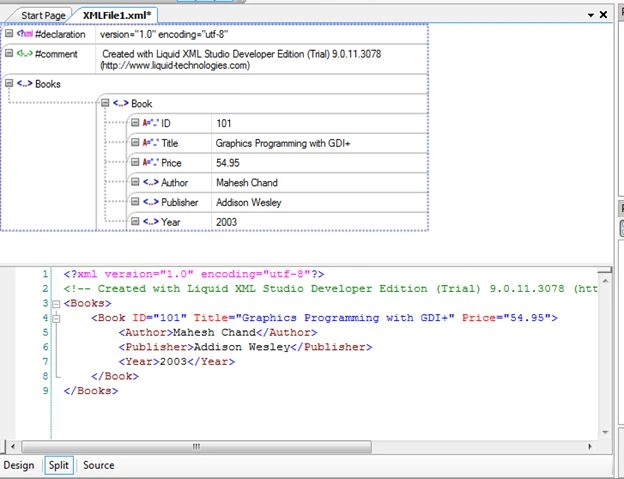Click the <Books> opening tag on line 3

click(87, 303)
